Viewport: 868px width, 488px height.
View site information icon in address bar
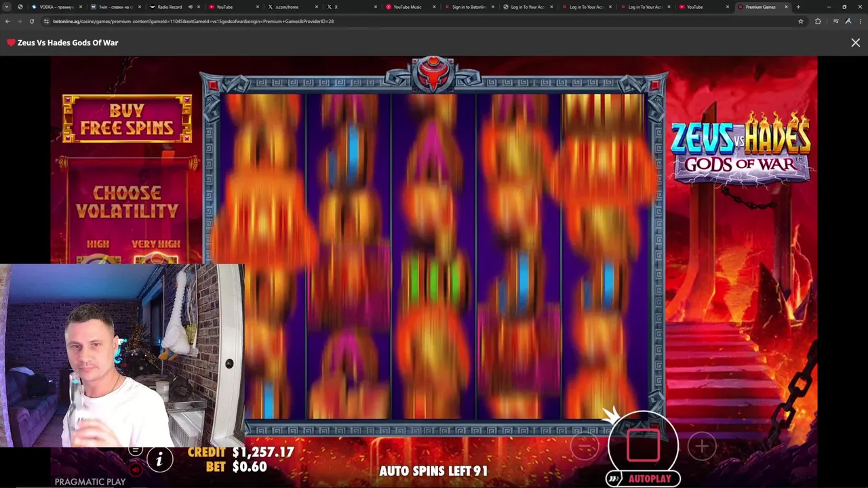[x=46, y=21]
